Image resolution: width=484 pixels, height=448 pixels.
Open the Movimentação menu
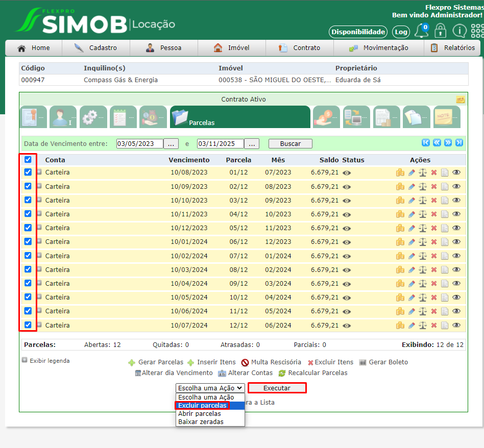tap(379, 48)
